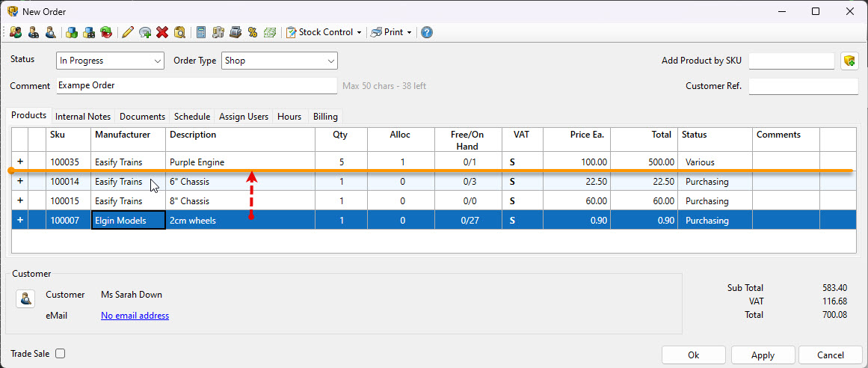Expand the Purple Engine row plus sign
The width and height of the screenshot is (868, 368).
pos(20,162)
